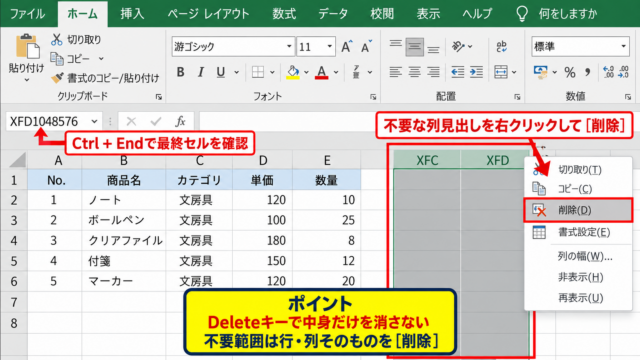Click the text orientation icon
640x360 pixels.
coord(458,47)
